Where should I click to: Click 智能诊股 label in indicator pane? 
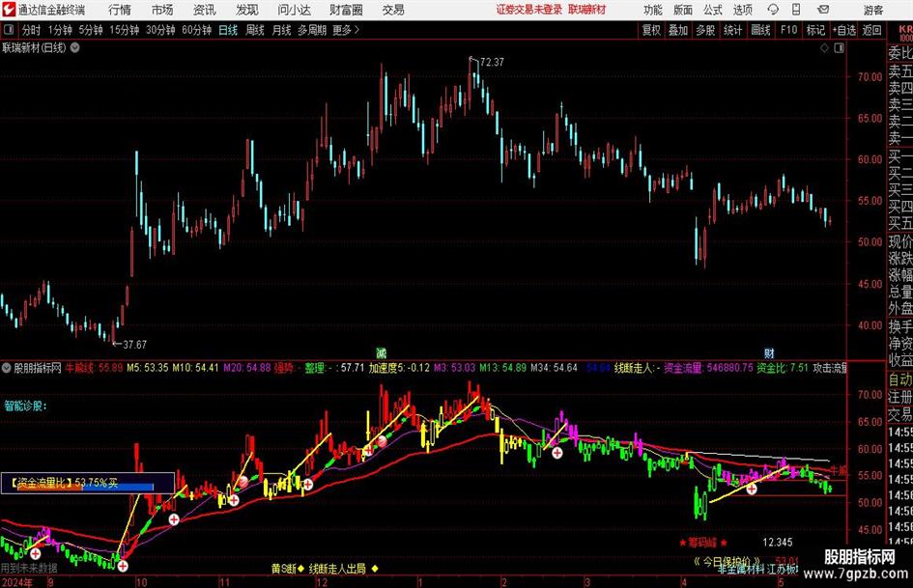(x=26, y=406)
